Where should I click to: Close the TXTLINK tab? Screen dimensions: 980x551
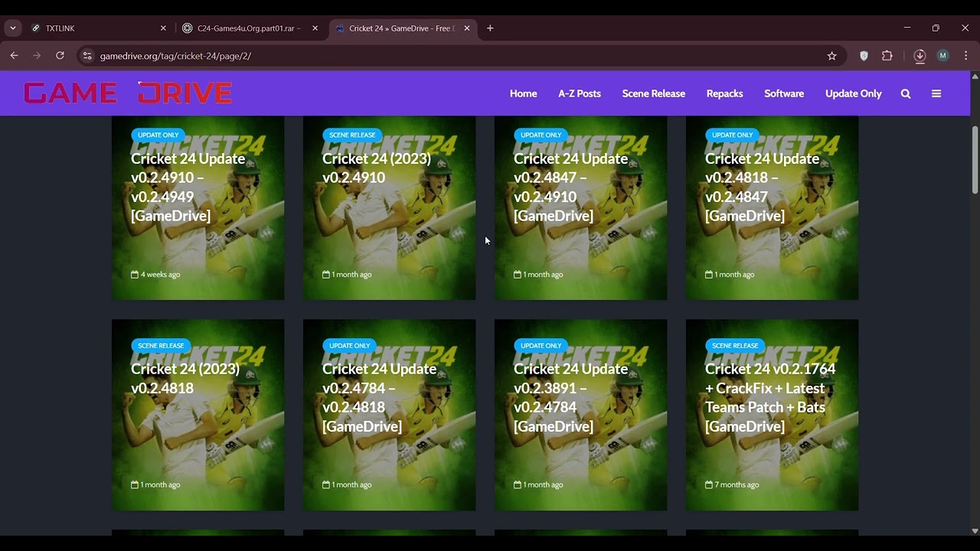coord(163,28)
